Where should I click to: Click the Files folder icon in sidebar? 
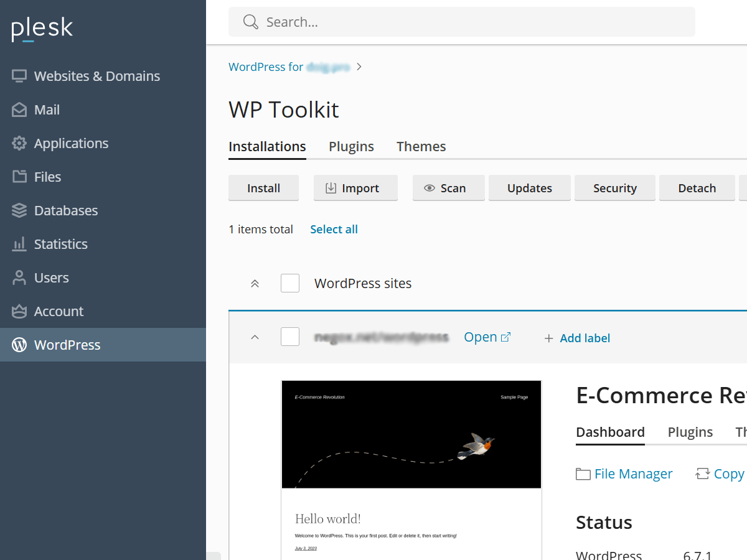pyautogui.click(x=19, y=177)
